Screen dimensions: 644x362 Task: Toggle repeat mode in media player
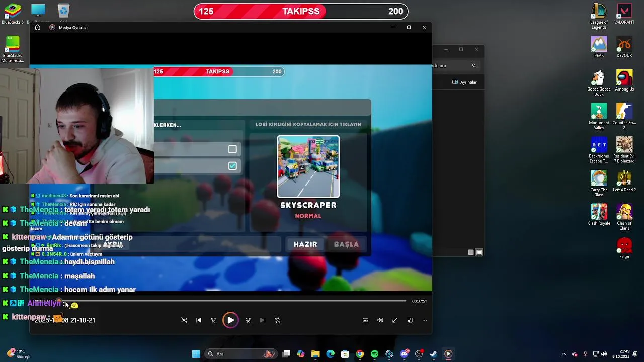(277, 320)
